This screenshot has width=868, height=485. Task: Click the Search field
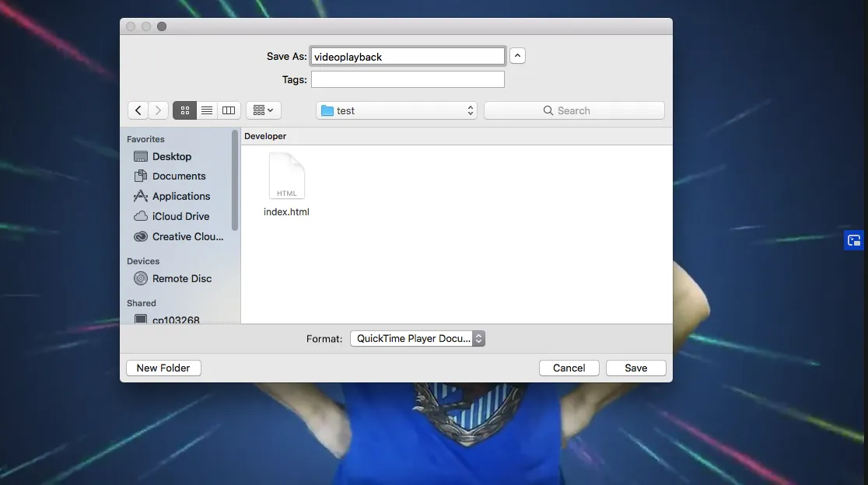(x=574, y=110)
